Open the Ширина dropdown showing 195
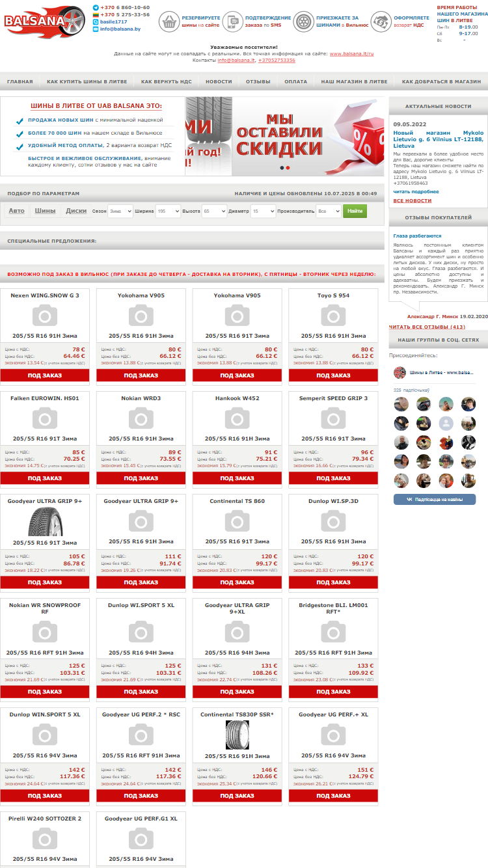488x868 pixels. tap(168, 211)
